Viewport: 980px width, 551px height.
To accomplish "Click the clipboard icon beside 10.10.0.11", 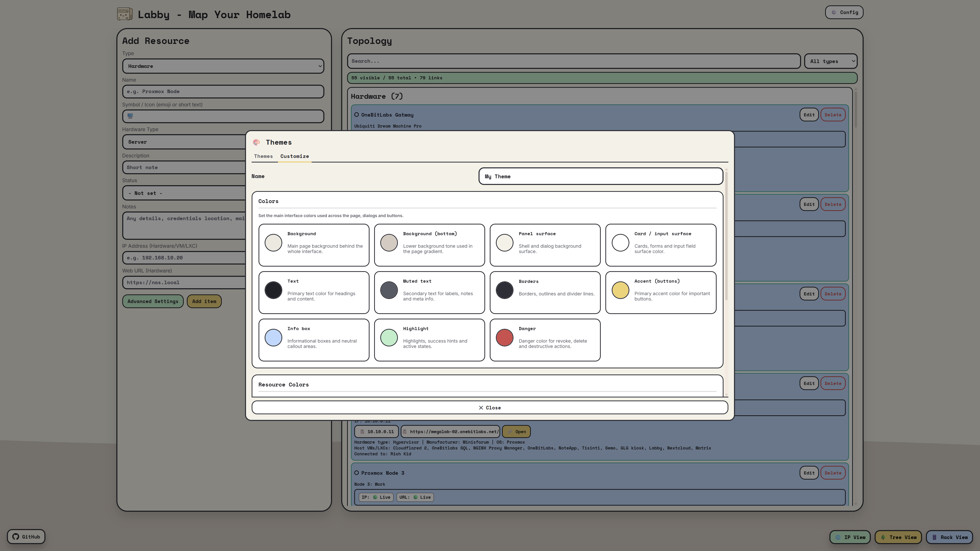I will coord(362,432).
